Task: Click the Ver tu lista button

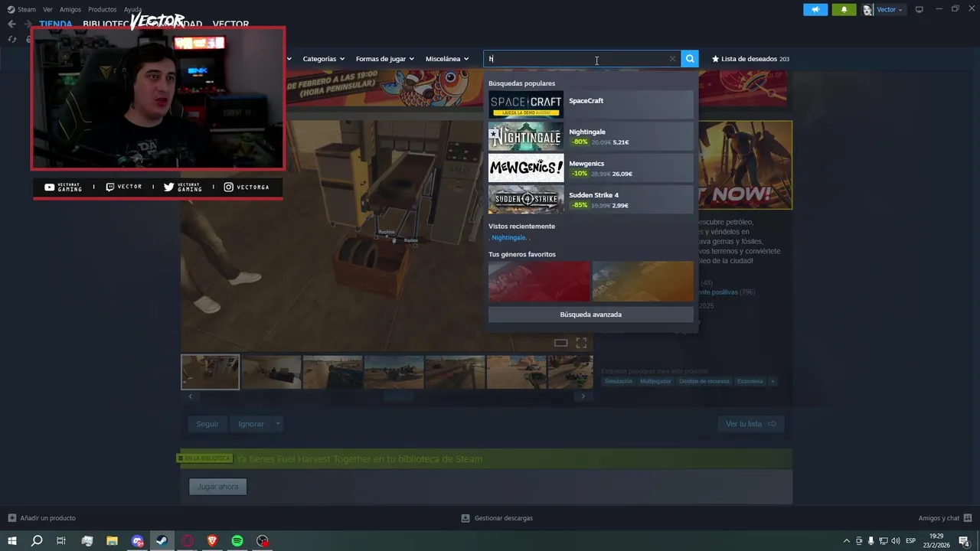Action: coord(750,424)
